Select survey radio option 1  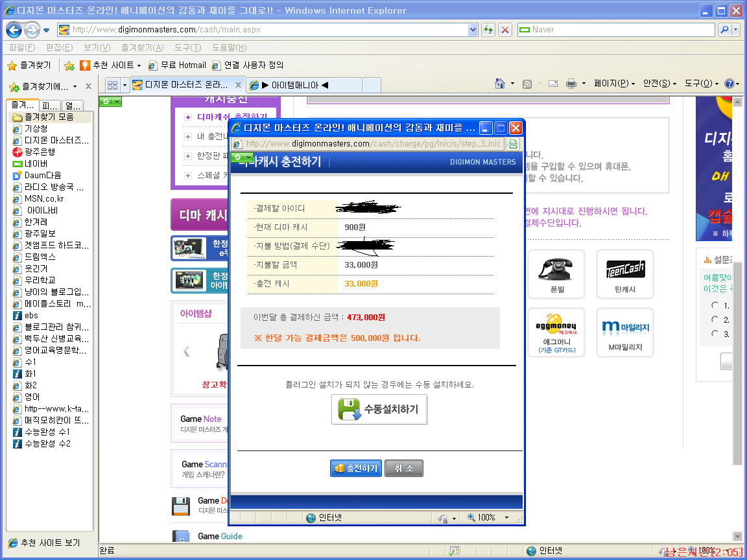point(715,305)
